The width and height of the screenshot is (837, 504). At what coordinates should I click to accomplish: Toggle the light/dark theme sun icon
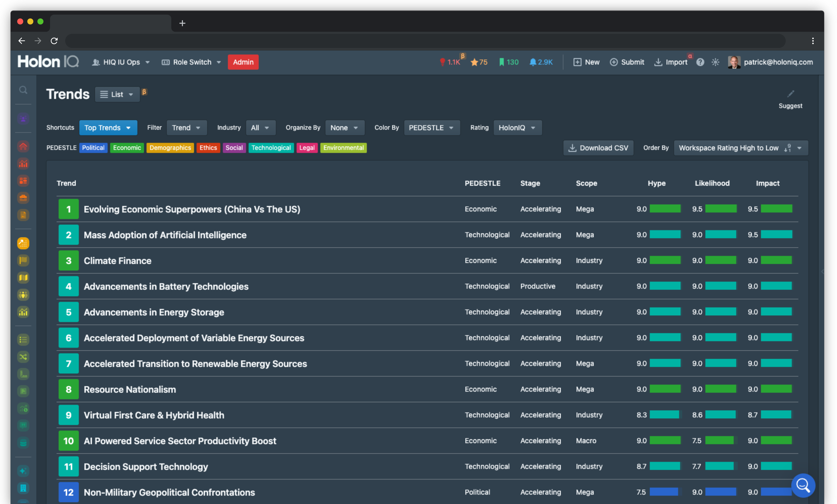point(715,62)
